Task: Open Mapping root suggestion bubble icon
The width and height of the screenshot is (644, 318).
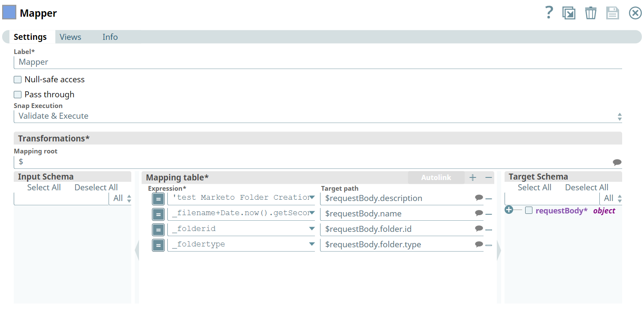Action: (617, 162)
